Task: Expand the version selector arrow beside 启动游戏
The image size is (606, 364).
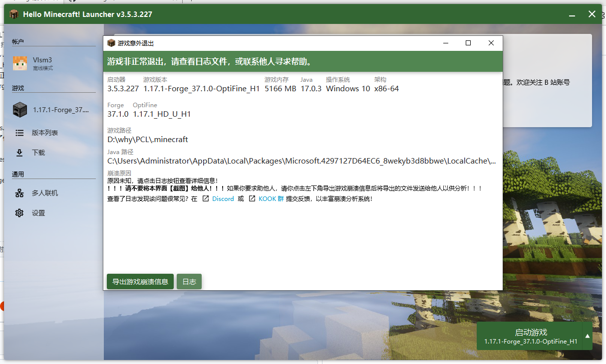Action: pos(587,336)
